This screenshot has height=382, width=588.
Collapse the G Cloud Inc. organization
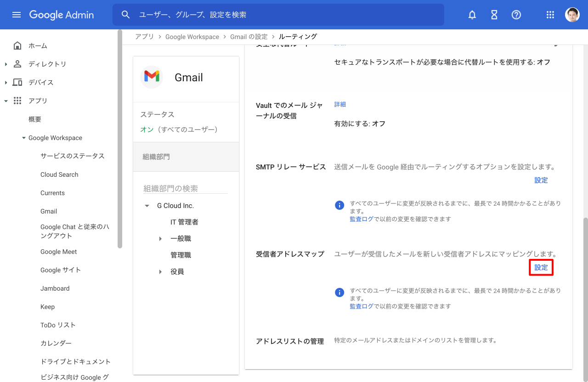[x=147, y=206]
